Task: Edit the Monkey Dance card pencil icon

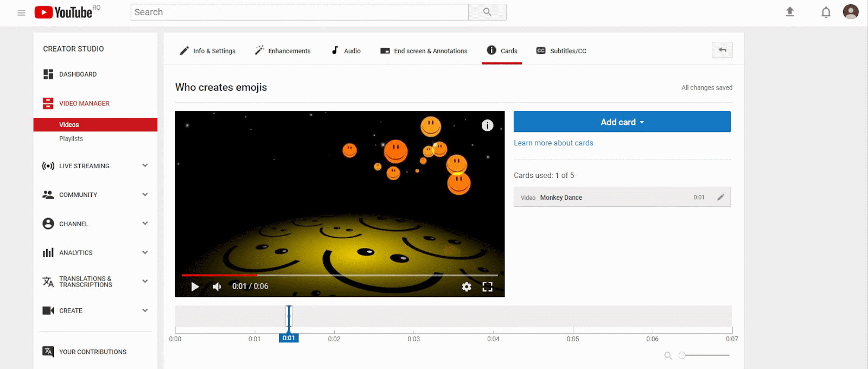Action: 720,198
